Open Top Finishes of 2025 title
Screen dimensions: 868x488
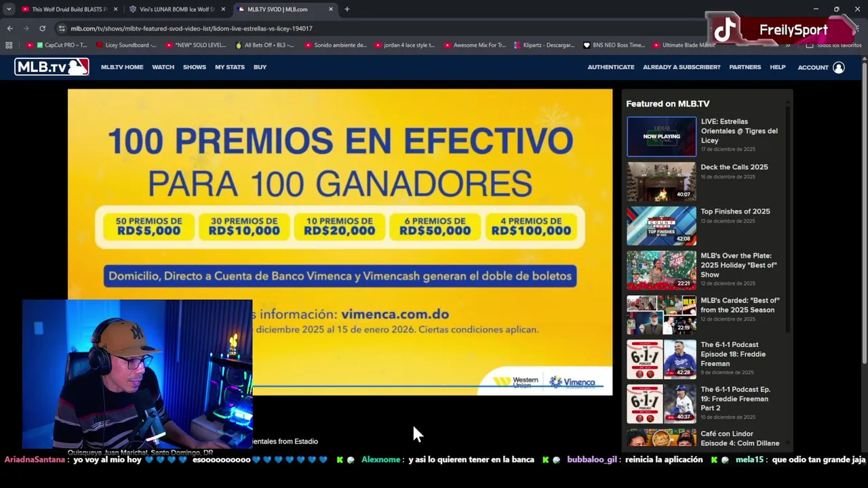click(x=735, y=211)
